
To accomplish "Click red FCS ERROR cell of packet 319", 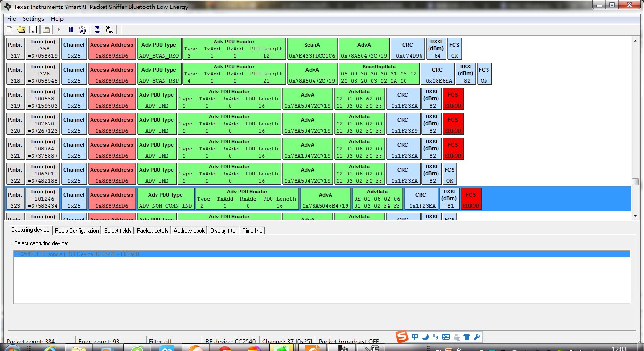I will tap(453, 99).
